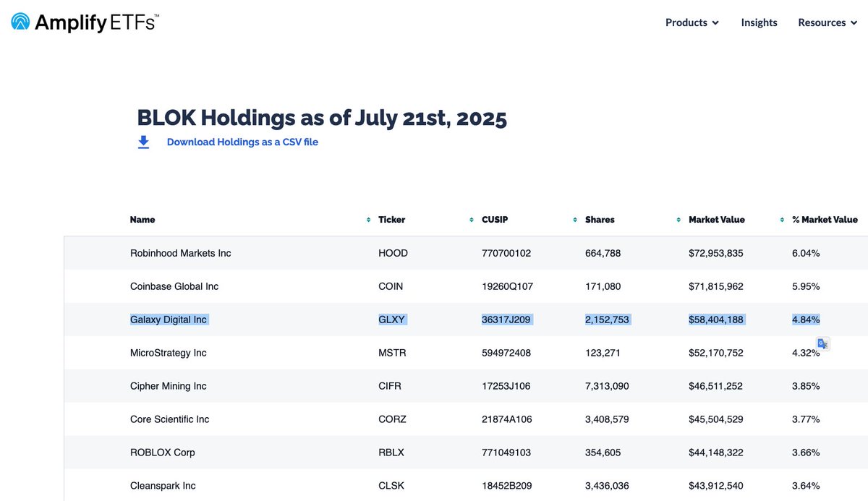The image size is (868, 501).
Task: Click shares value 7,313,090
Action: point(607,386)
